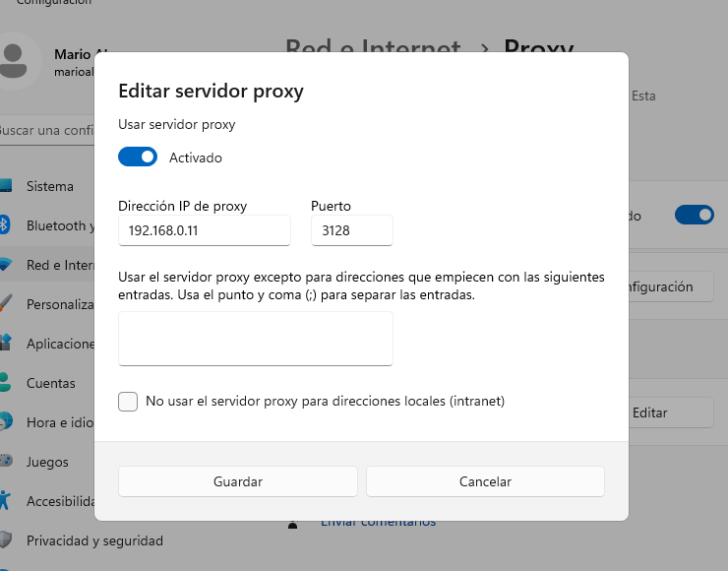This screenshot has width=728, height=571.
Task: Open Privacidad y seguridad settings
Action: tap(82, 540)
